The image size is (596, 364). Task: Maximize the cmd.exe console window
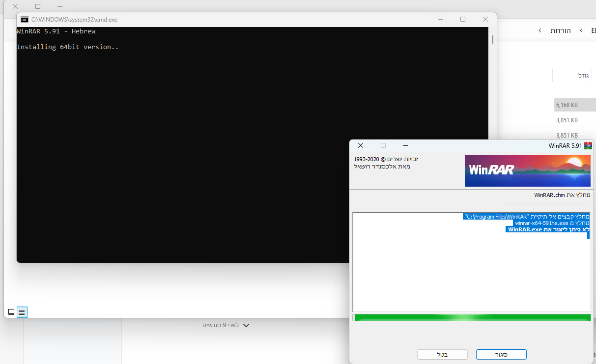coord(463,19)
